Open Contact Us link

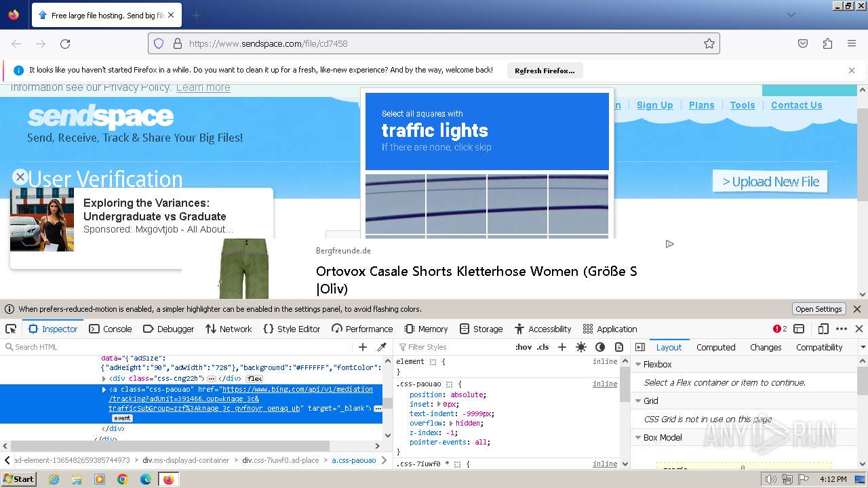(x=796, y=105)
